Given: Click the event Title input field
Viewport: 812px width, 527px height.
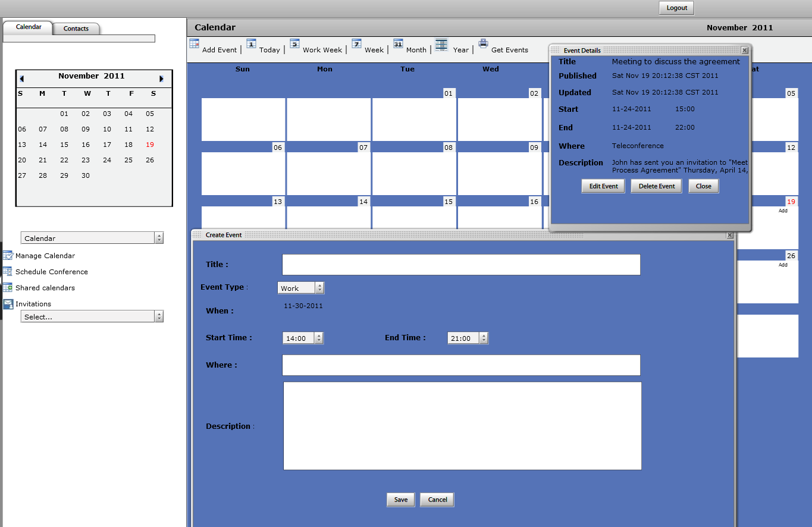Looking at the screenshot, I should [461, 265].
